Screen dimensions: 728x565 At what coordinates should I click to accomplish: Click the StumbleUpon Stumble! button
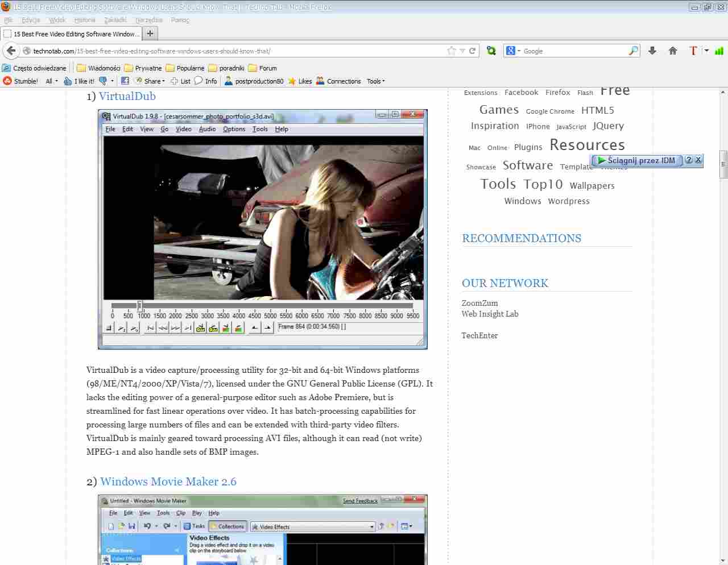(x=20, y=81)
